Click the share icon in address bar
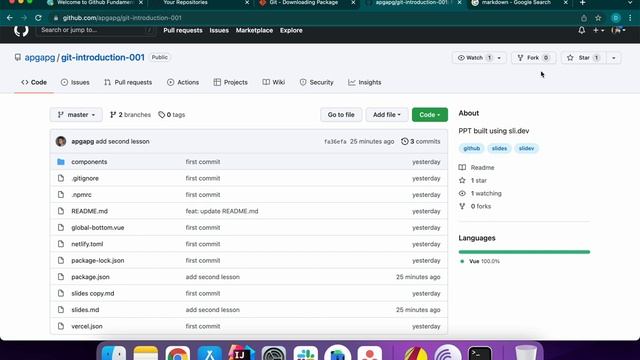 click(x=584, y=18)
